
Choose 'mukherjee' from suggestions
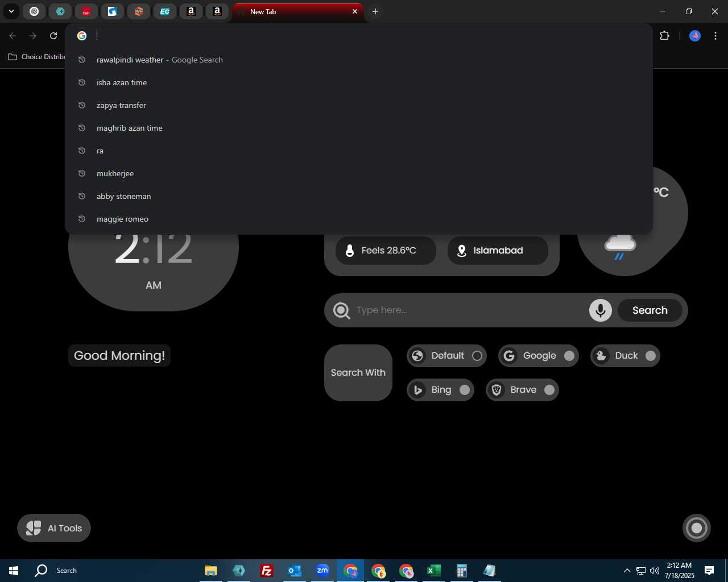(x=359, y=173)
